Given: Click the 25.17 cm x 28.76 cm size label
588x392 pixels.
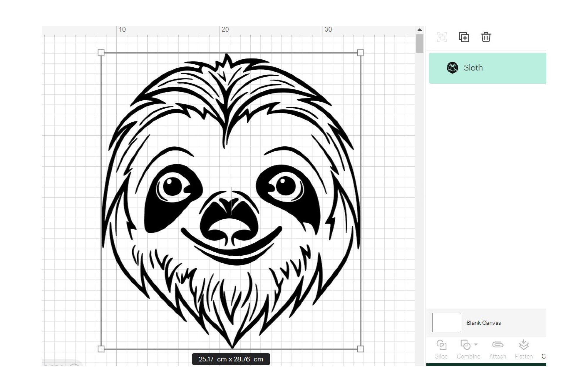Looking at the screenshot, I should point(231,359).
